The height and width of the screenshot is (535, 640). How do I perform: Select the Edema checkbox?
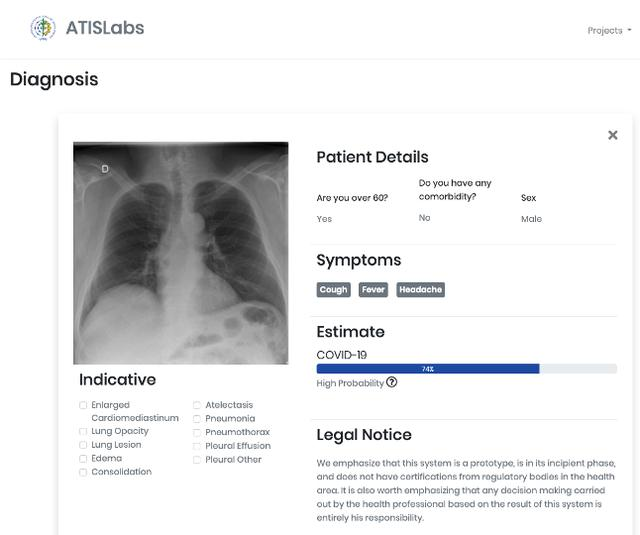click(x=83, y=459)
